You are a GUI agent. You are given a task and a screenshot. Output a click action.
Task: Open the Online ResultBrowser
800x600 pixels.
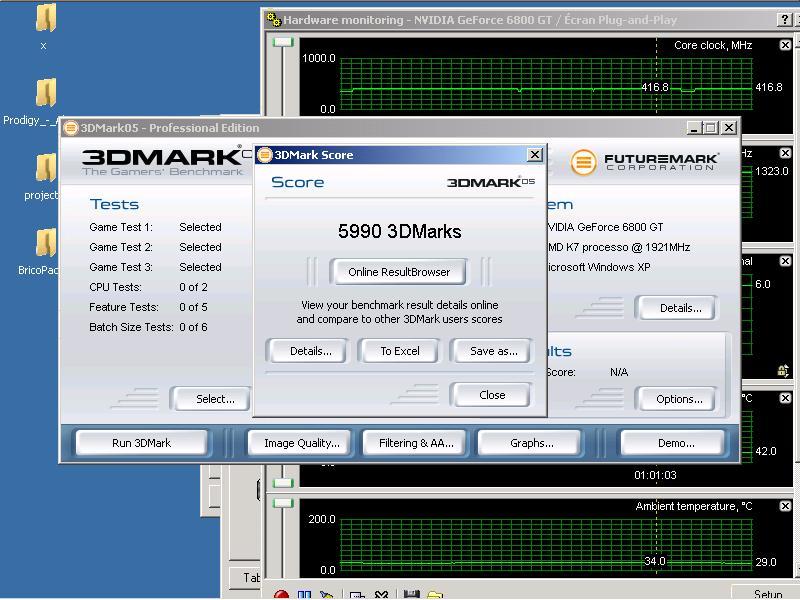pos(398,272)
